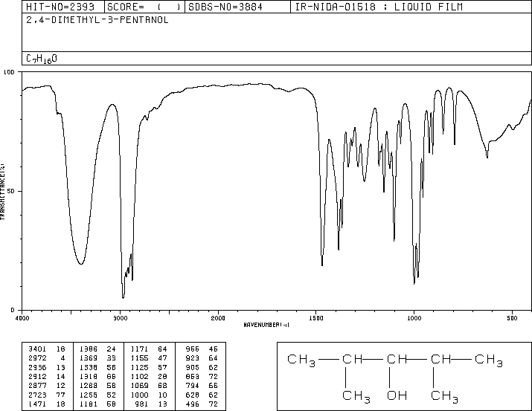Screen dimensions: 532x411
Task: Select peak table entry 3401
Action: tap(37, 349)
